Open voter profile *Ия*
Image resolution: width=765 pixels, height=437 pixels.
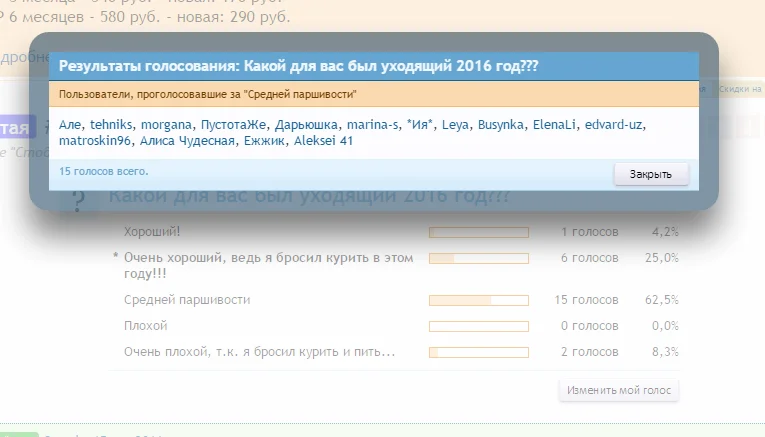[x=420, y=125]
